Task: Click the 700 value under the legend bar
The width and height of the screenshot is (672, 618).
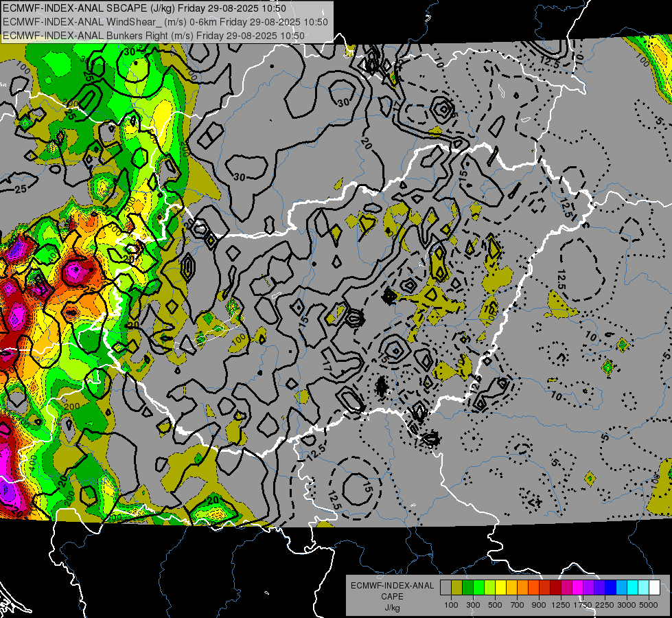Action: 518,606
